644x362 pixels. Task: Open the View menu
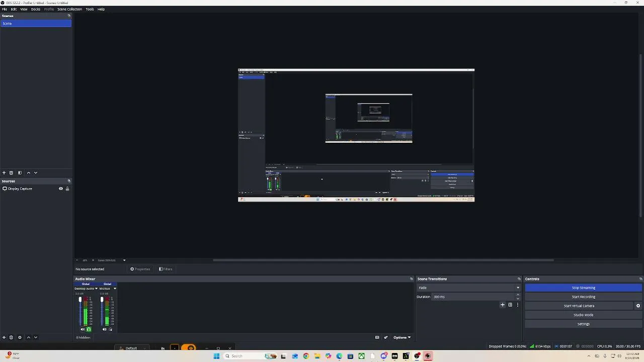pyautogui.click(x=24, y=9)
